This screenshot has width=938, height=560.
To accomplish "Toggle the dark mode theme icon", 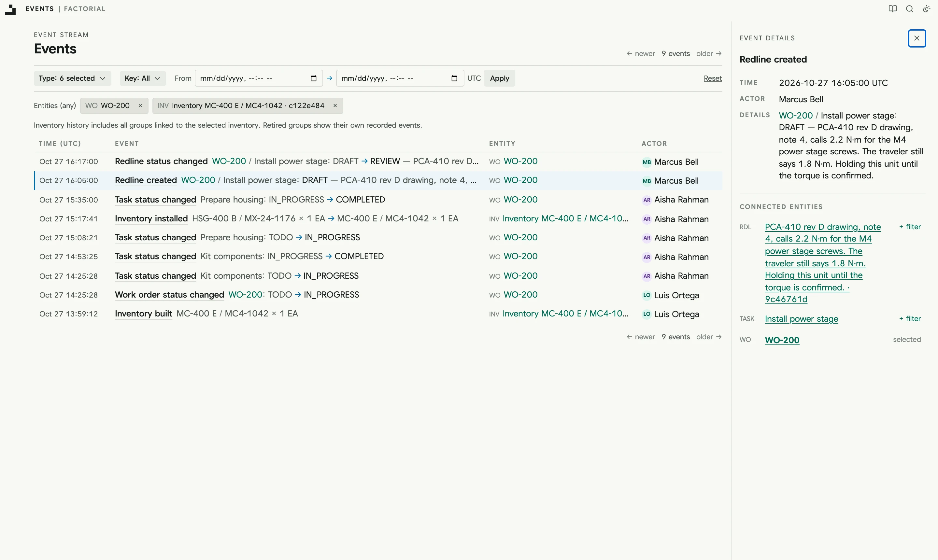I will coord(927,9).
